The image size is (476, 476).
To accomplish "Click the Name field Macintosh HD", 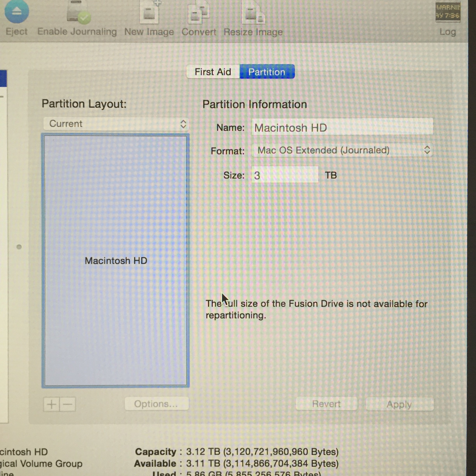I will 342,127.
